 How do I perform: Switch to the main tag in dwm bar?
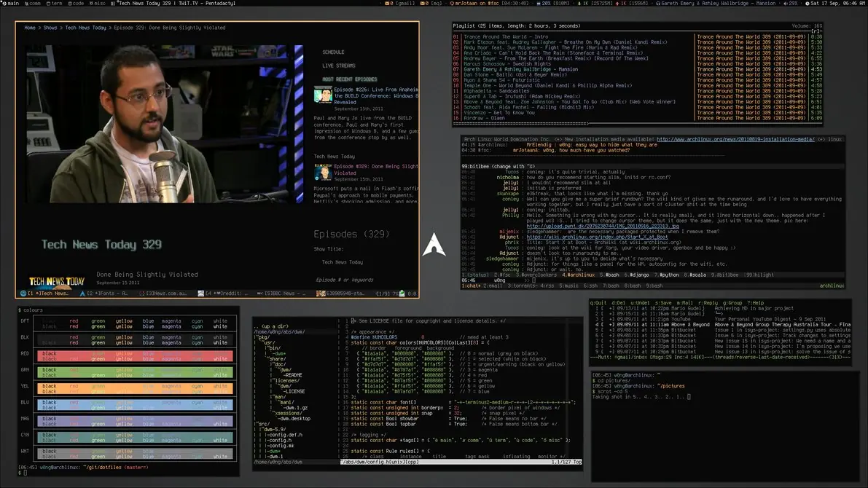pyautogui.click(x=10, y=4)
